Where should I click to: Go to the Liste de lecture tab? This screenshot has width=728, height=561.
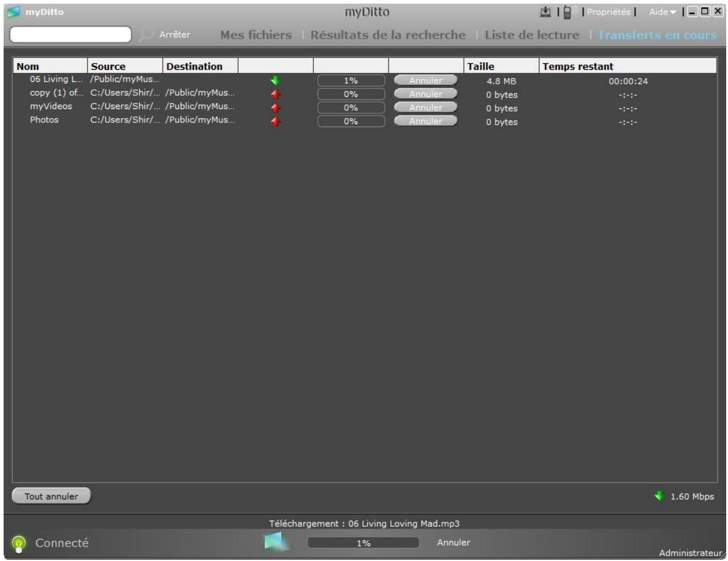pyautogui.click(x=532, y=35)
